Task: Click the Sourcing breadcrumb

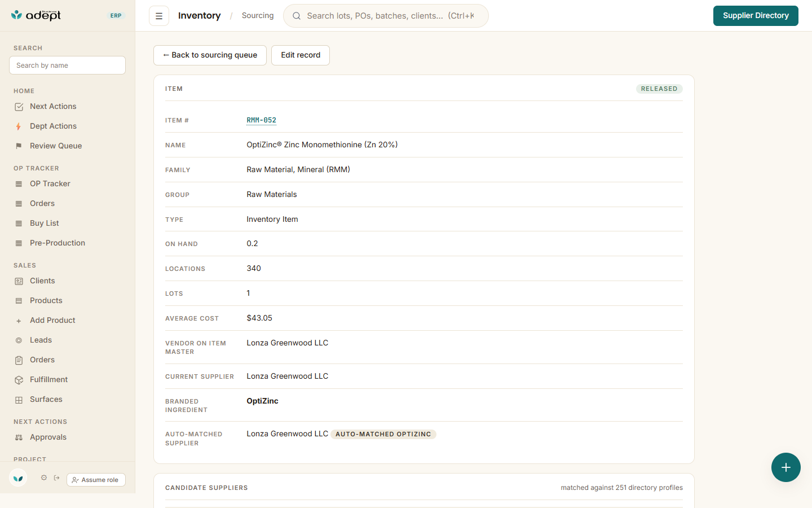Action: point(258,16)
